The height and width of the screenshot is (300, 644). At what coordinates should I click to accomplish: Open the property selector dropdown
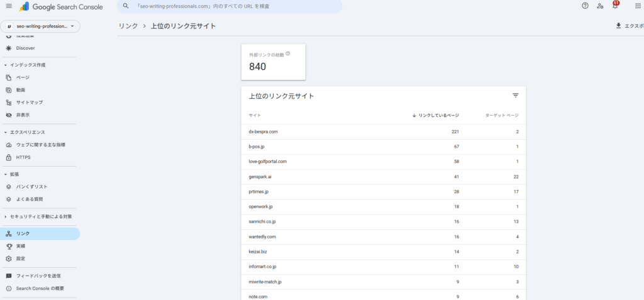coord(40,26)
